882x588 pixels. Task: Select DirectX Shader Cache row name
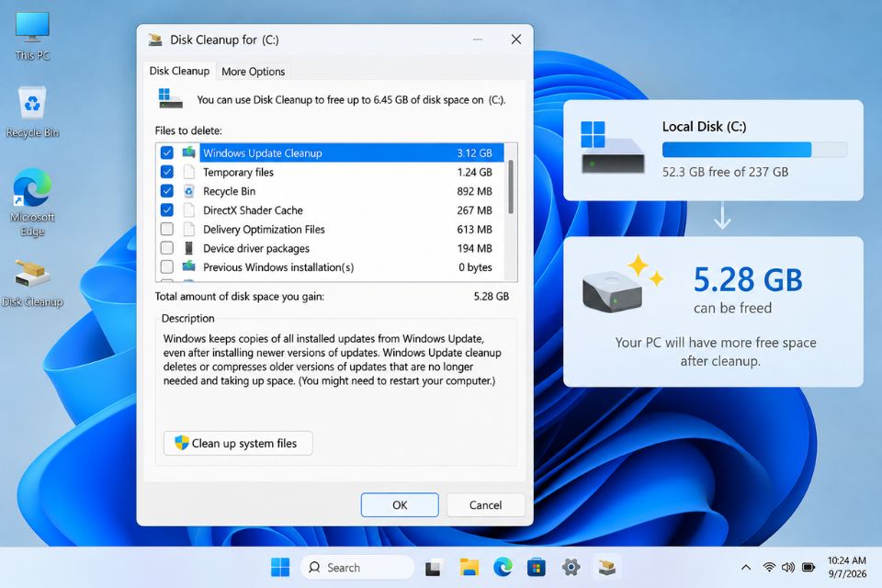click(254, 210)
